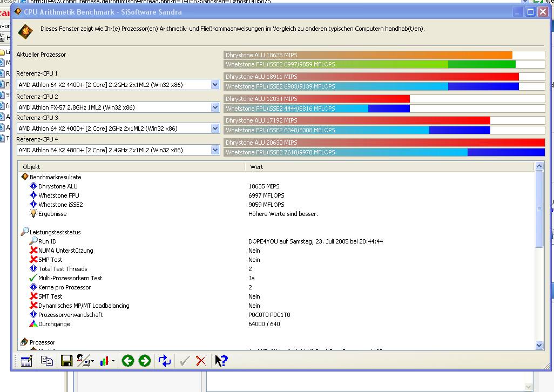554x392 pixels.
Task: Click scroll-down arrow in the browser window behind
Action: 528,387
